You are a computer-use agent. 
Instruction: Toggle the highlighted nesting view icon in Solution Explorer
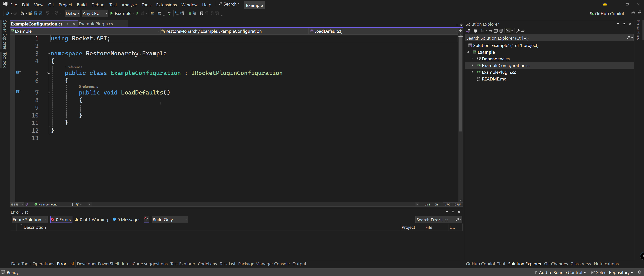pyautogui.click(x=508, y=31)
